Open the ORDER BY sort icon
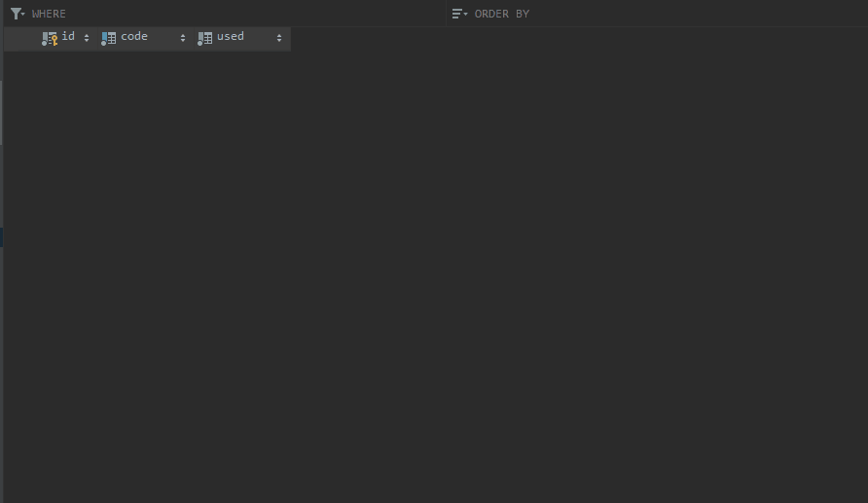This screenshot has width=868, height=503. coord(459,14)
